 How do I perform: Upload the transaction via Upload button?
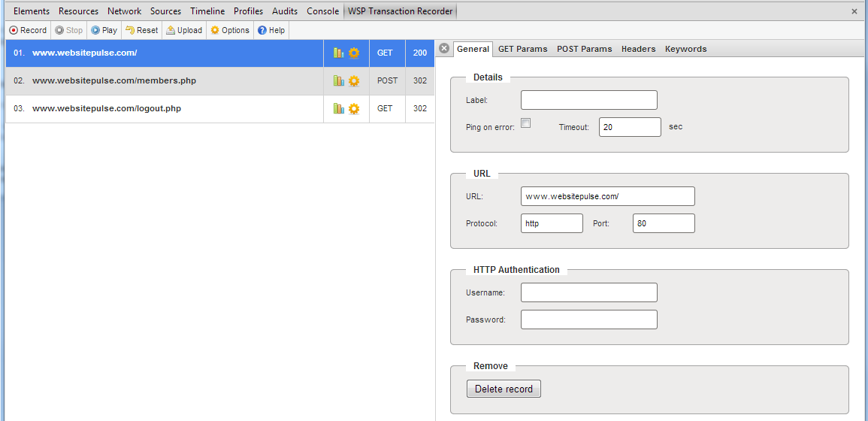(x=184, y=31)
